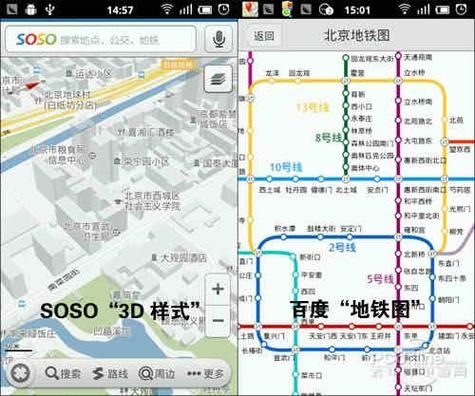Viewport: 475px width, 396px height.
Task: Tap the 安贞门 station on line 10
Action: coord(377,179)
